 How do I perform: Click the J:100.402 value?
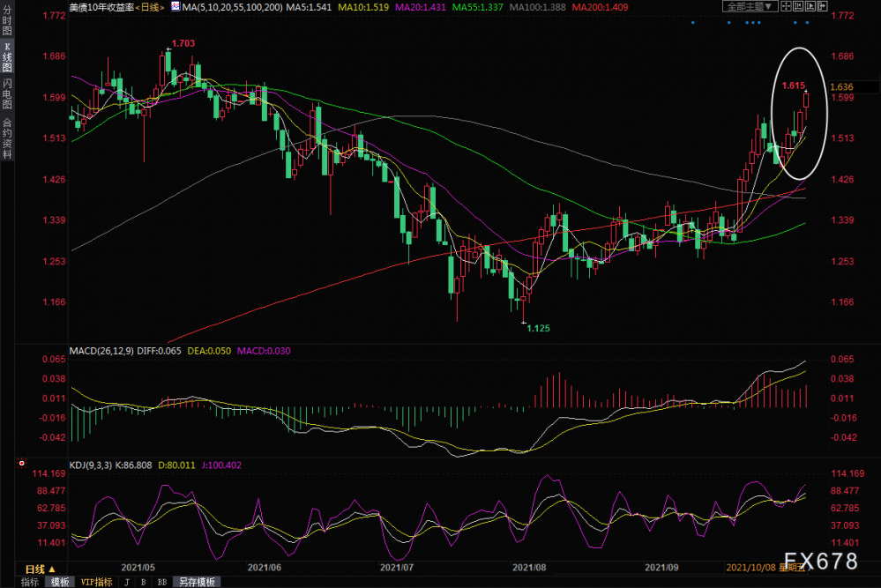point(221,465)
